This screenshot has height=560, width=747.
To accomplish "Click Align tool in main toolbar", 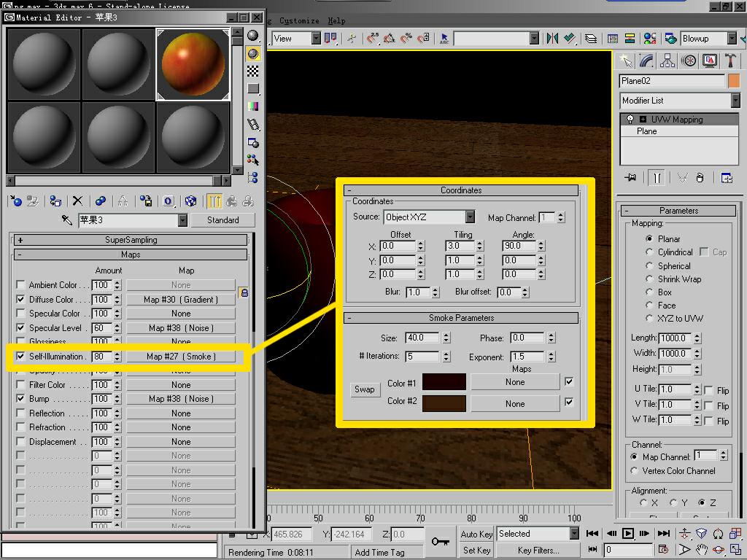I will pos(569,38).
